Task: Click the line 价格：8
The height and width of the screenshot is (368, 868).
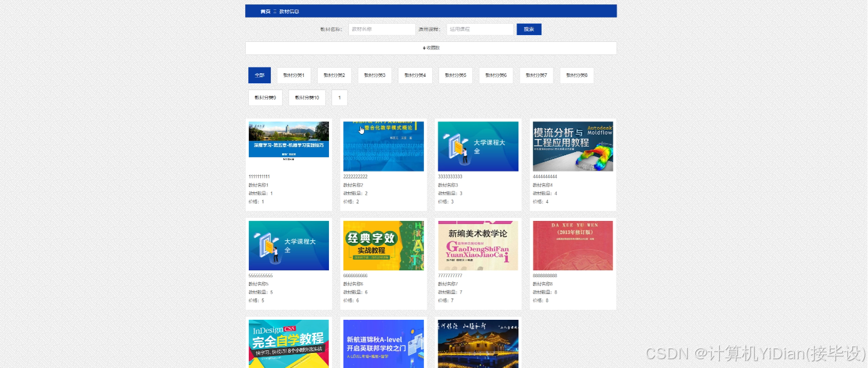Action: pyautogui.click(x=541, y=300)
